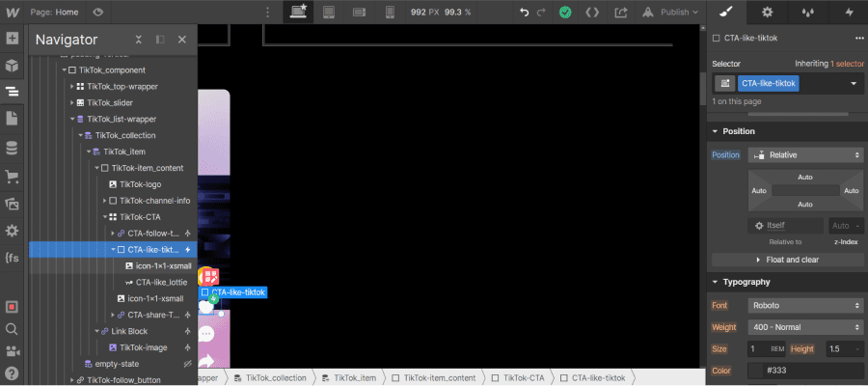Pin the Navigator panel

tap(160, 40)
